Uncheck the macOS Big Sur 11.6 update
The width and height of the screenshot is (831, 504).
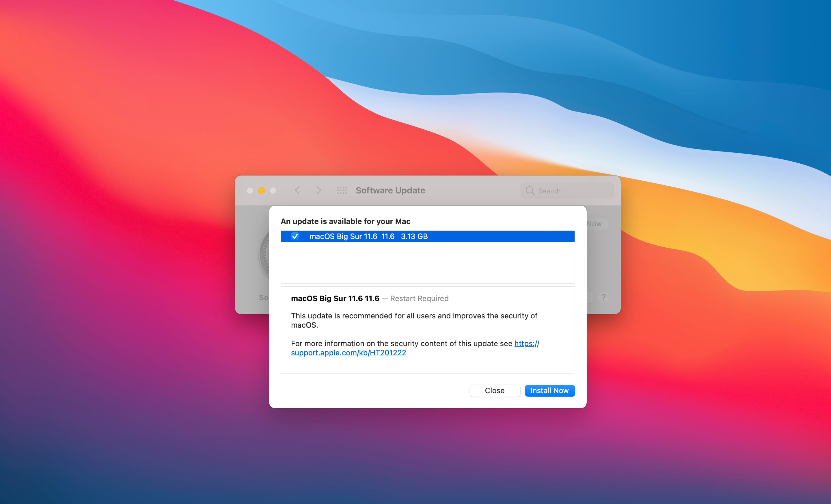click(295, 236)
